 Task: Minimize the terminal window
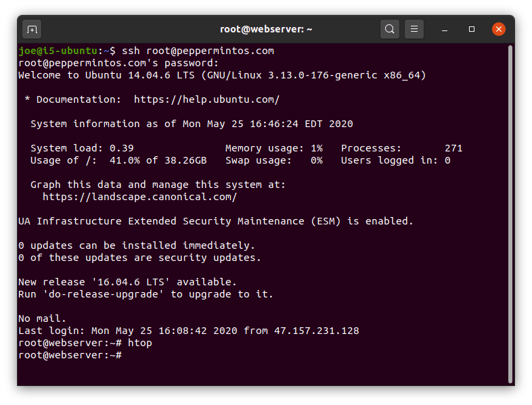pos(445,30)
